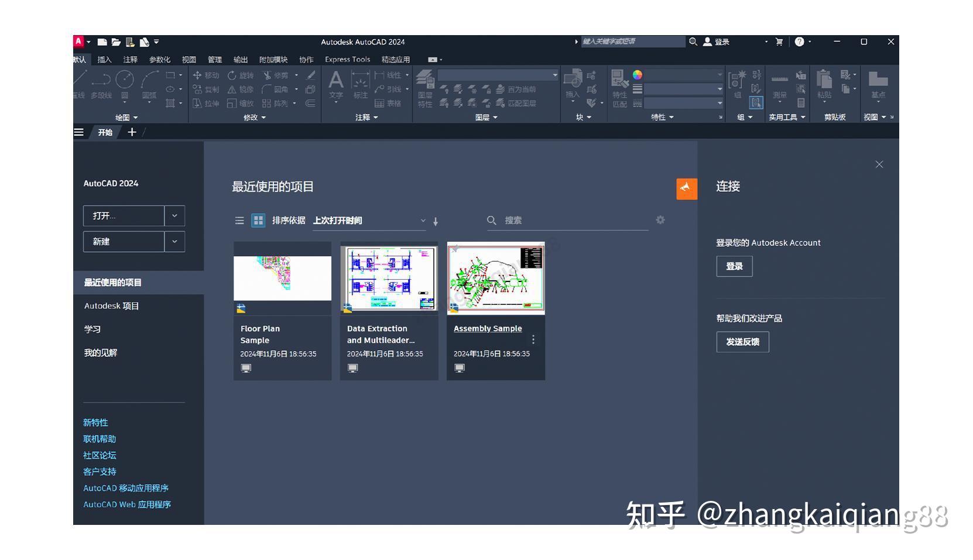Click the orange announcements icon
This screenshot has width=973, height=560.
[x=687, y=189]
